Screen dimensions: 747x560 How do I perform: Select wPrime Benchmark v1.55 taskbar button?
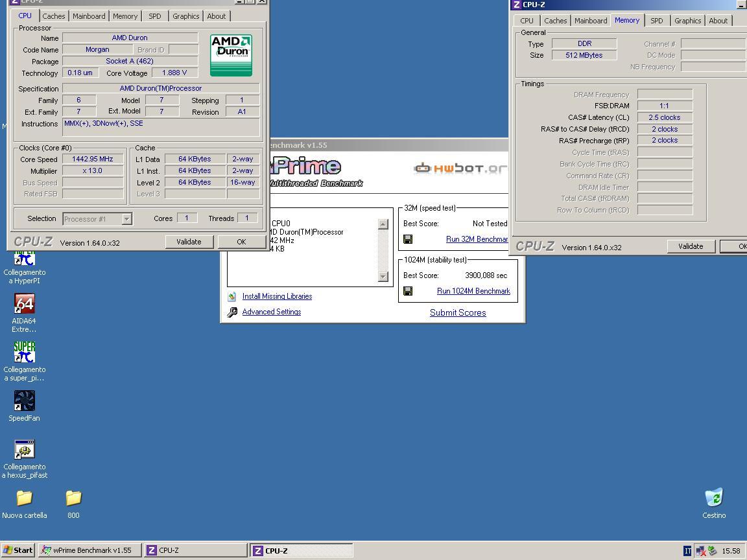[x=89, y=550]
